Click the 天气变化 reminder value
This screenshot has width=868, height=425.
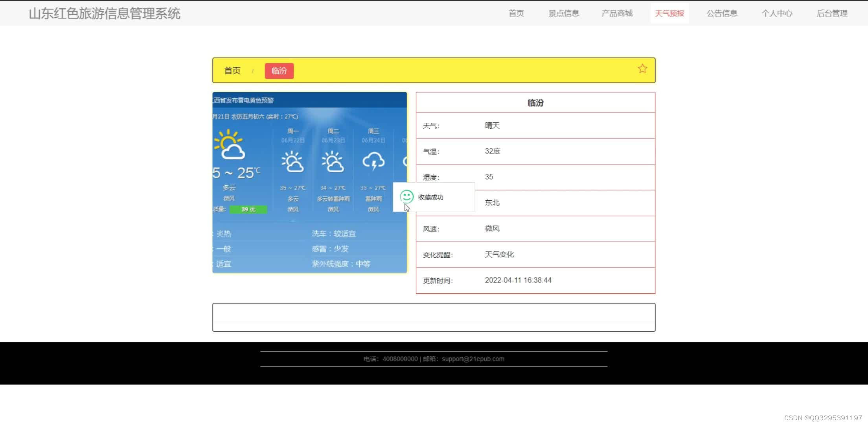[x=499, y=255]
